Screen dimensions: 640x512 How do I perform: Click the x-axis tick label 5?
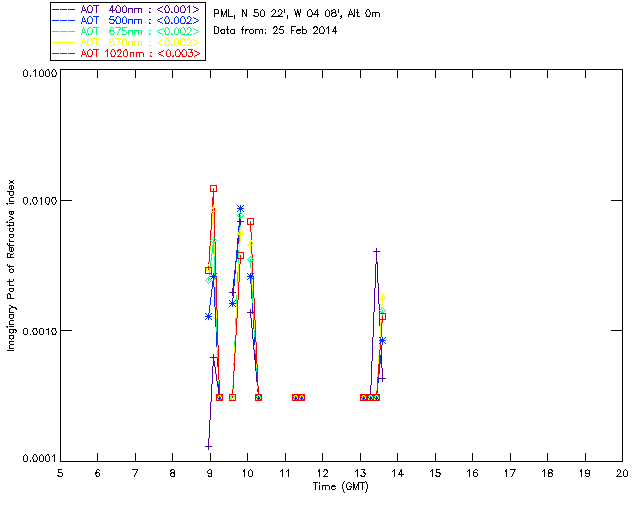click(60, 473)
